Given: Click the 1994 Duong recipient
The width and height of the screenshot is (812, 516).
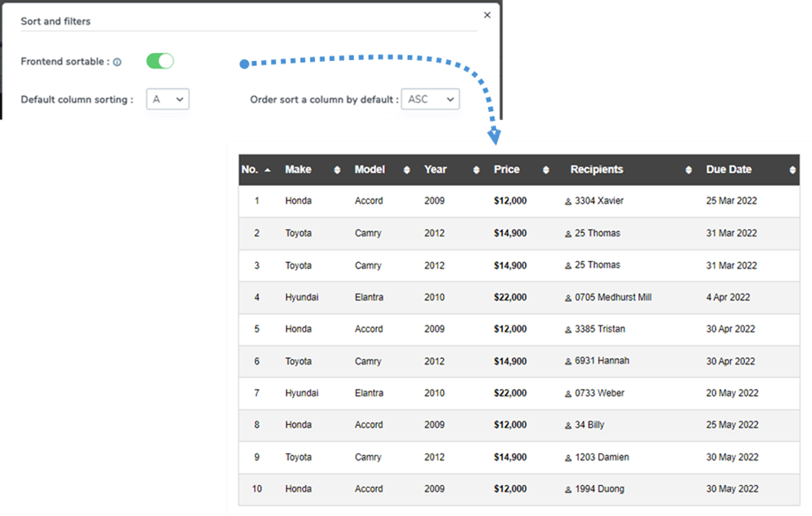Looking at the screenshot, I should coord(598,489).
